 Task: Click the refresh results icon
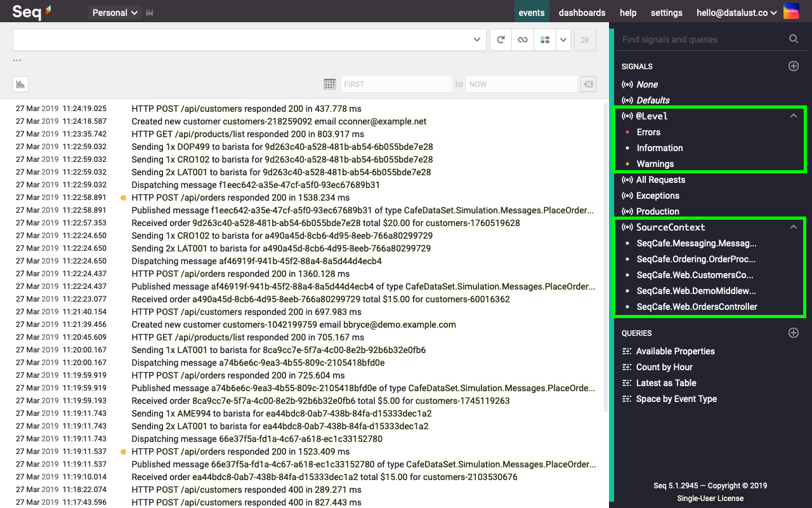pos(501,39)
